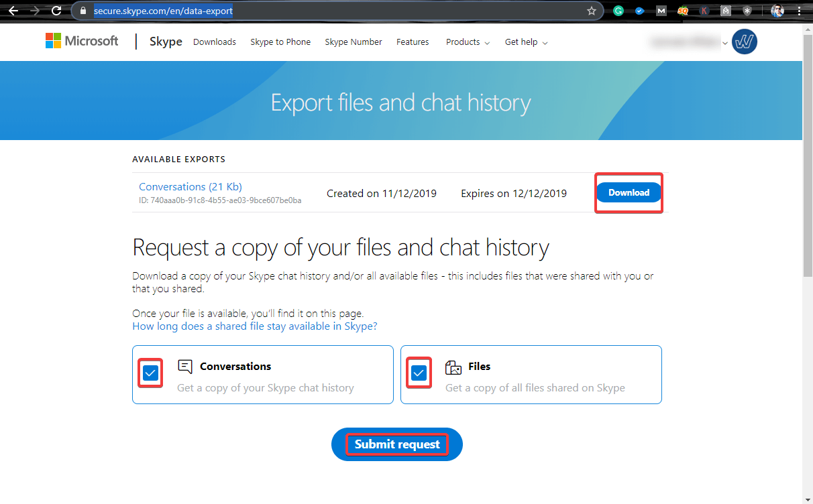Click the browser address bar
Screen dimensions: 813x504
click(201, 11)
